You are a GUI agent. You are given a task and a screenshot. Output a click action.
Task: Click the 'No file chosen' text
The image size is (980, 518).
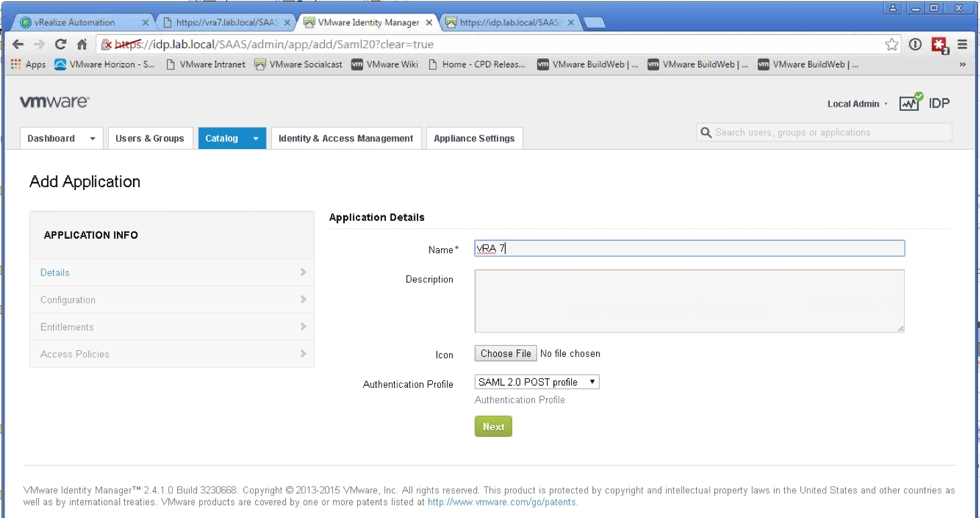click(570, 354)
